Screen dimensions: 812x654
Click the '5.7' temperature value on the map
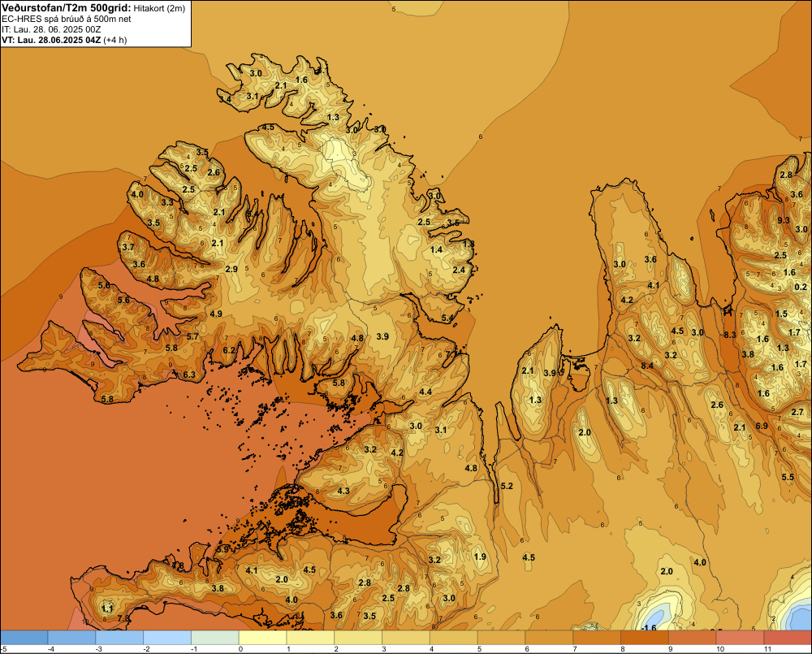click(192, 336)
